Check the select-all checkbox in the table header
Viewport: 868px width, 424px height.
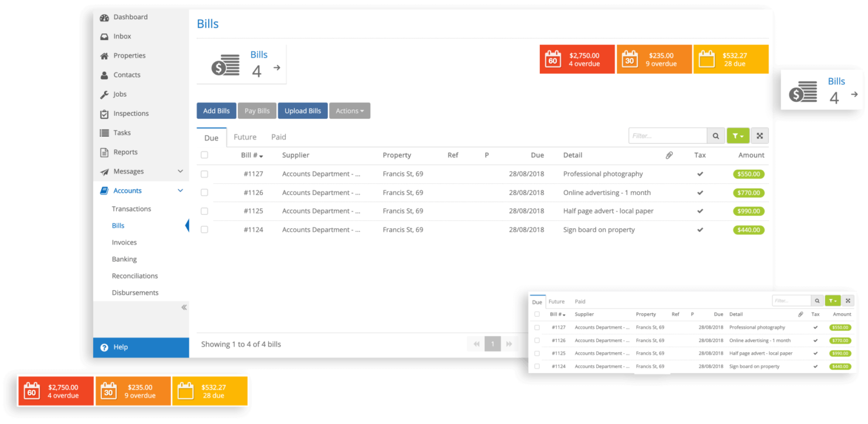[x=204, y=155]
